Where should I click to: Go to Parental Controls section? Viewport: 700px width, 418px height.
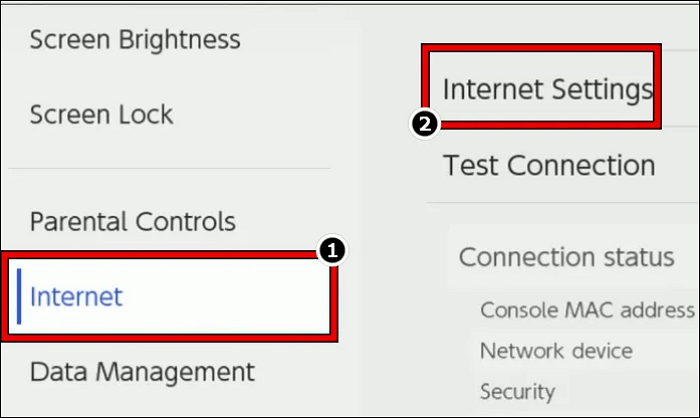click(132, 221)
